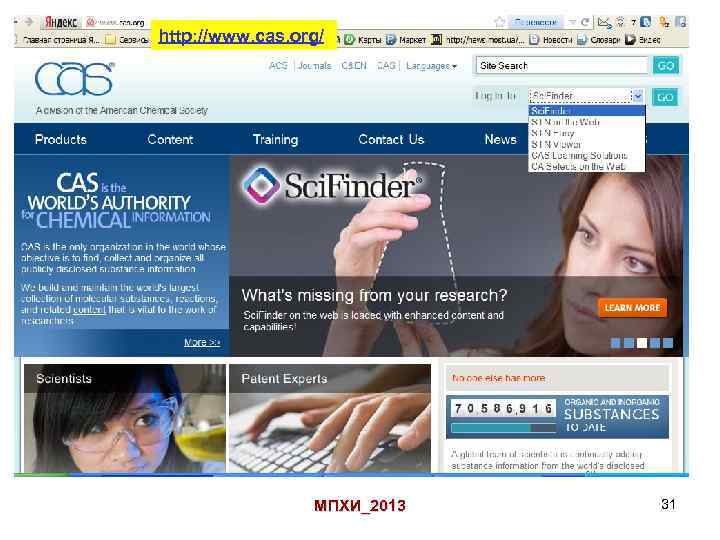Click the CAS top link next to Languages
720x540 pixels.
(x=386, y=66)
